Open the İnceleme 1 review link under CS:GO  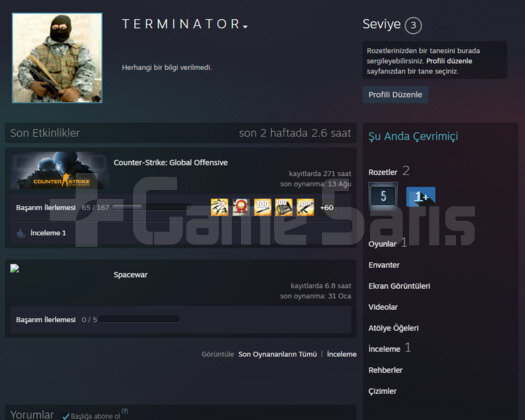(x=48, y=233)
